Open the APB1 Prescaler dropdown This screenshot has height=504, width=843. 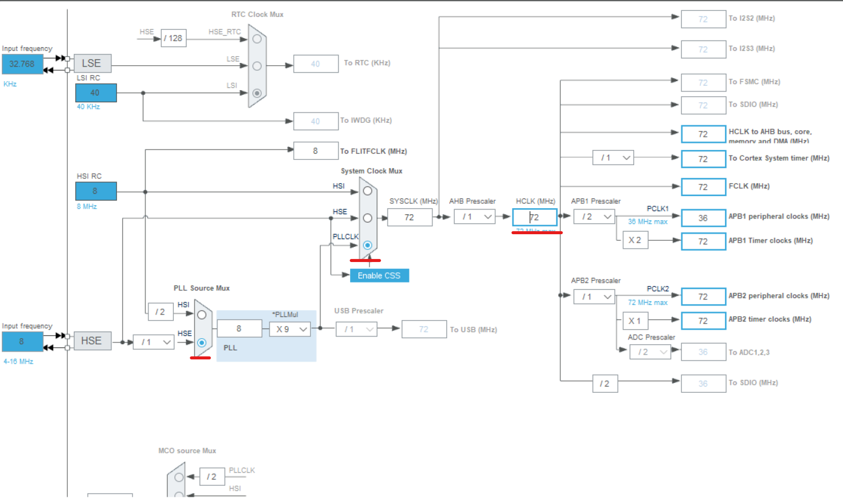click(x=595, y=217)
